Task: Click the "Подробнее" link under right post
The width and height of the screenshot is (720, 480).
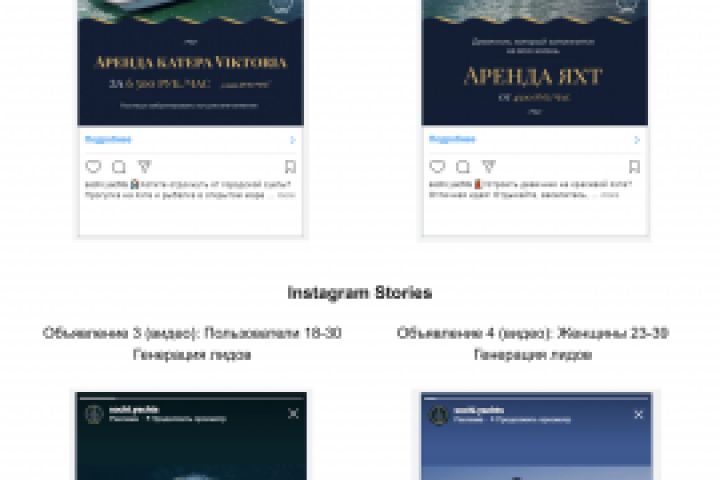Action: (x=452, y=139)
